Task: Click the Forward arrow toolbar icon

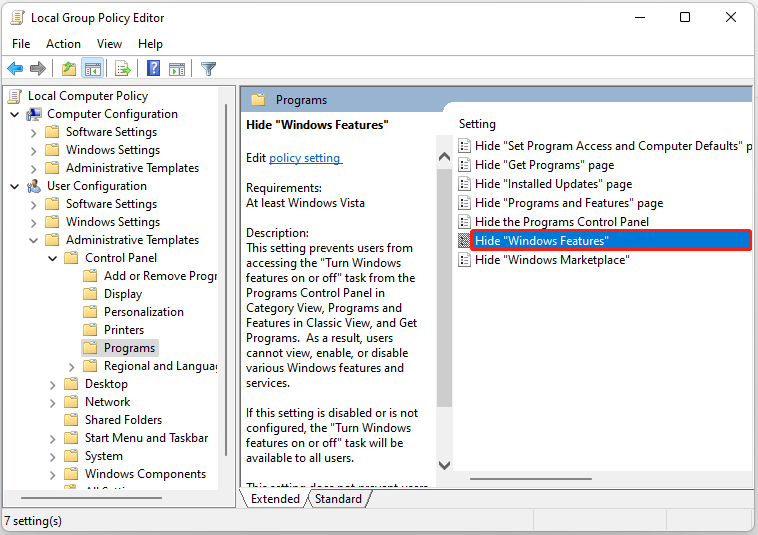Action: (38, 69)
